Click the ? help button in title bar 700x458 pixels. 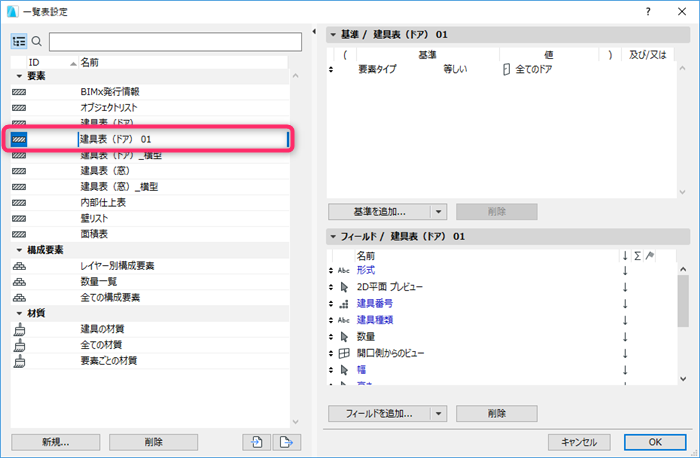pyautogui.click(x=648, y=12)
